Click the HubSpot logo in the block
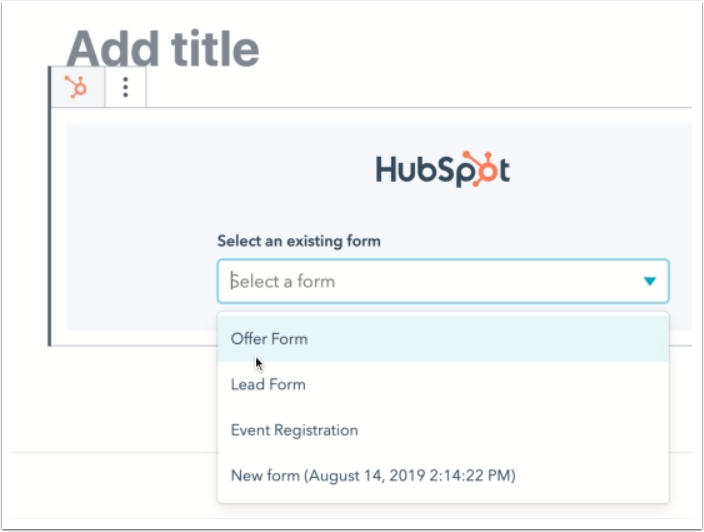Screen dimensions: 704x532 point(443,170)
